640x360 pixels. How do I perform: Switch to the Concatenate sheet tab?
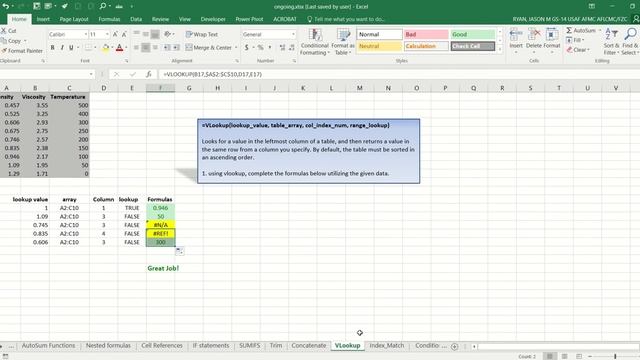click(x=309, y=346)
